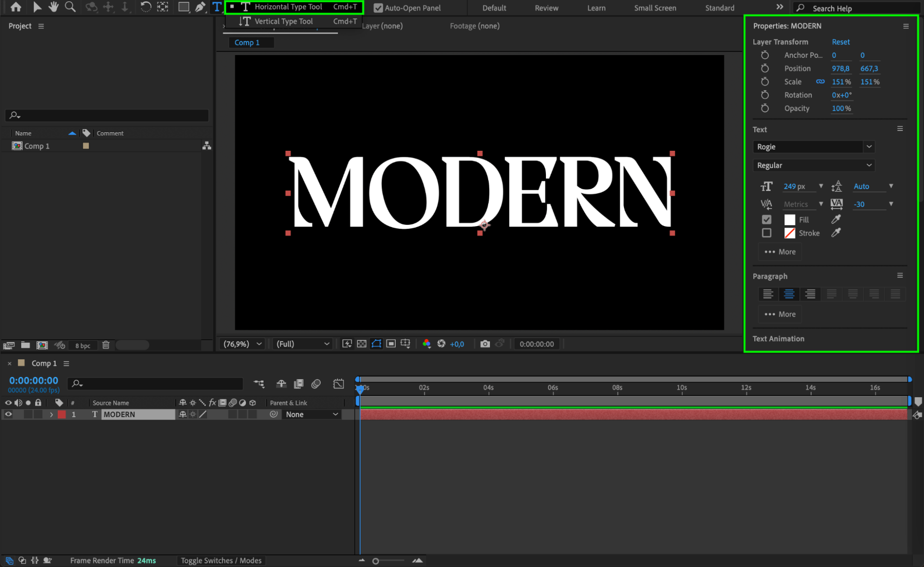Viewport: 924px width, 567px height.
Task: Click the white Fill color swatch
Action: point(789,220)
